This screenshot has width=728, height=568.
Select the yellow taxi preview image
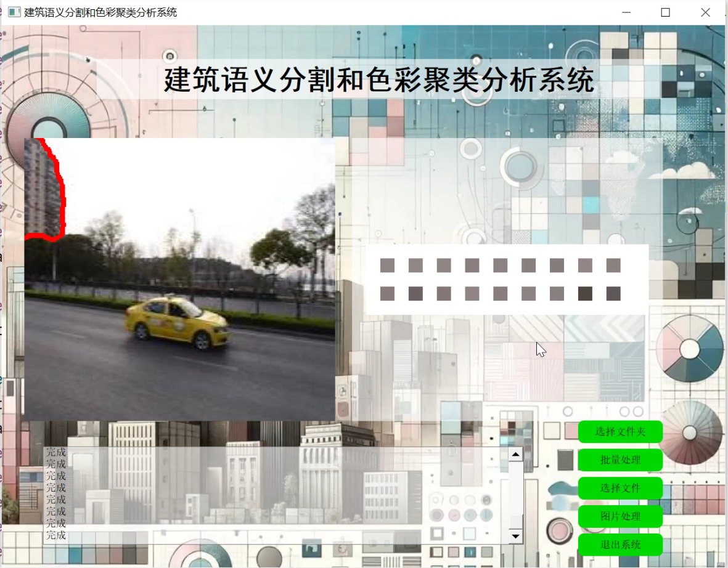[179, 279]
